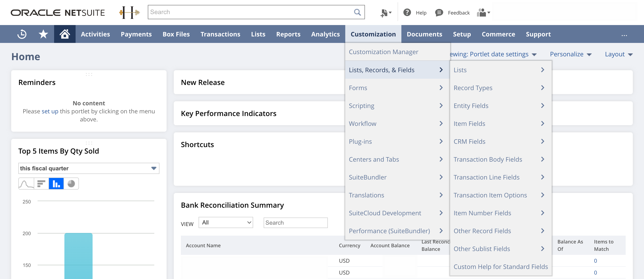Grab the Reminders portlet drag handle
The height and width of the screenshot is (279, 644).
[x=89, y=74]
